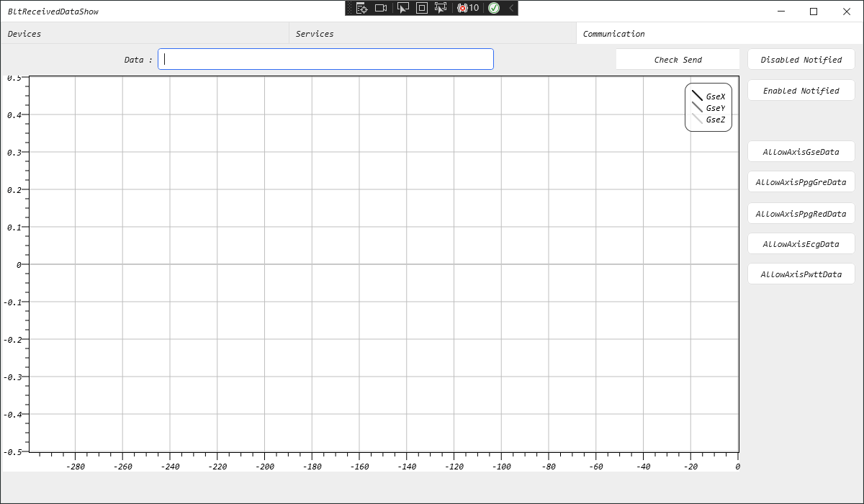Image resolution: width=864 pixels, height=504 pixels.
Task: Click the video camera icon in debug toolbar
Action: tap(382, 8)
